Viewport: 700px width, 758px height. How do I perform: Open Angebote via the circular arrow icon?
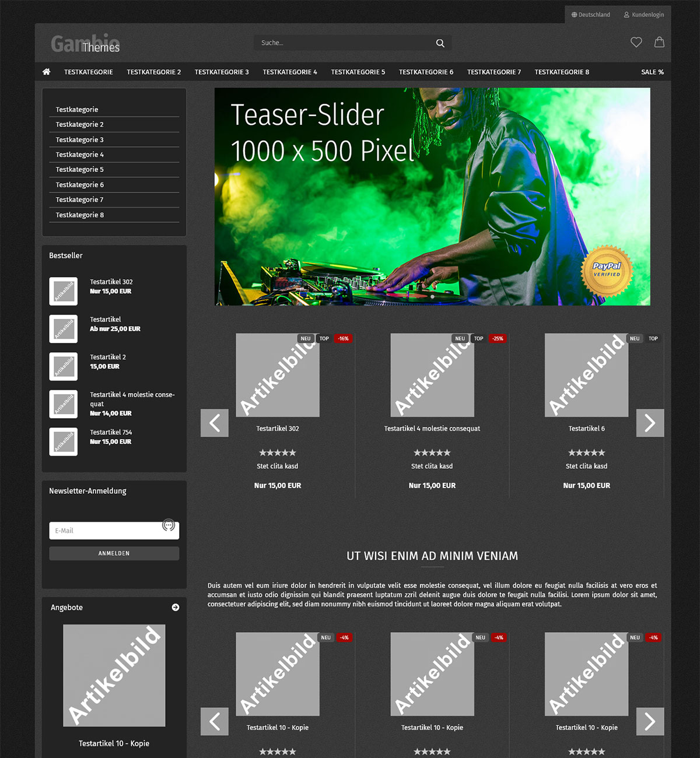[x=175, y=607]
